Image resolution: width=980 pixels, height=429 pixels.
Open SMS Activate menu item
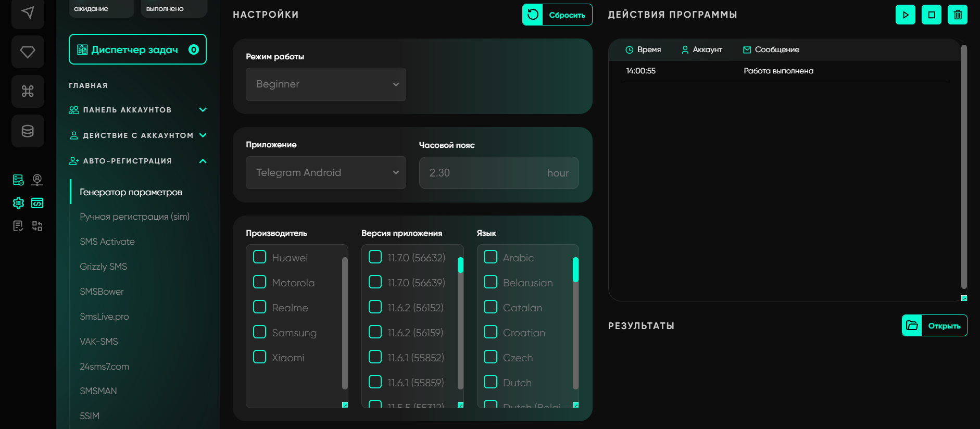click(107, 242)
